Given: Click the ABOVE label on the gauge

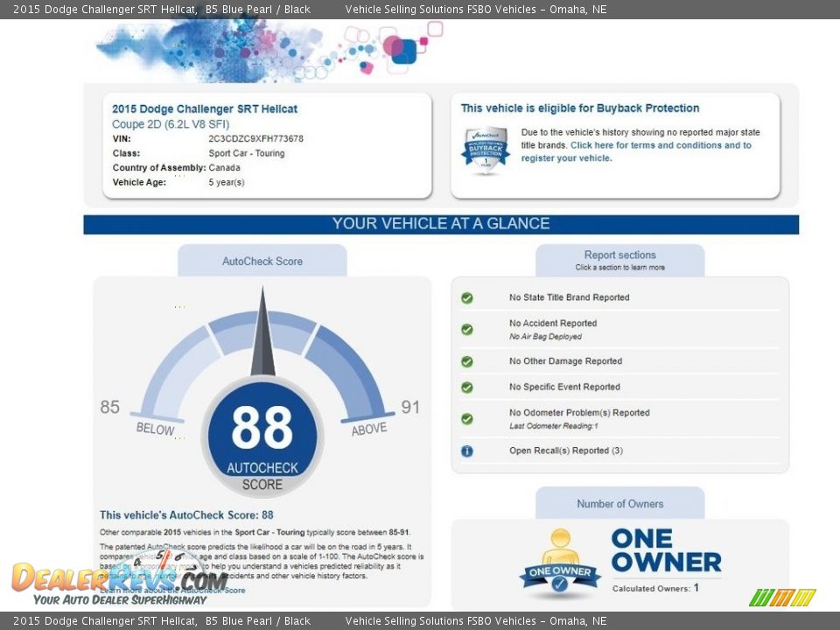Looking at the screenshot, I should (x=369, y=429).
